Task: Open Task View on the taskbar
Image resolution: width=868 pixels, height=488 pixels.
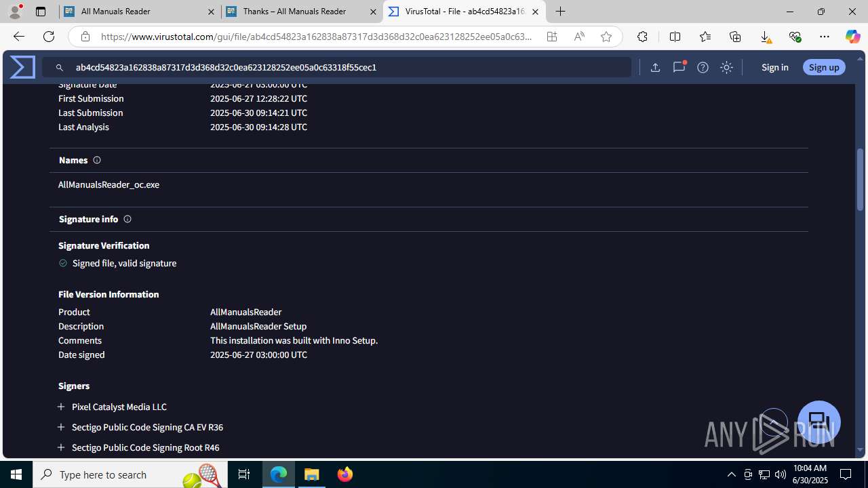Action: tap(244, 474)
